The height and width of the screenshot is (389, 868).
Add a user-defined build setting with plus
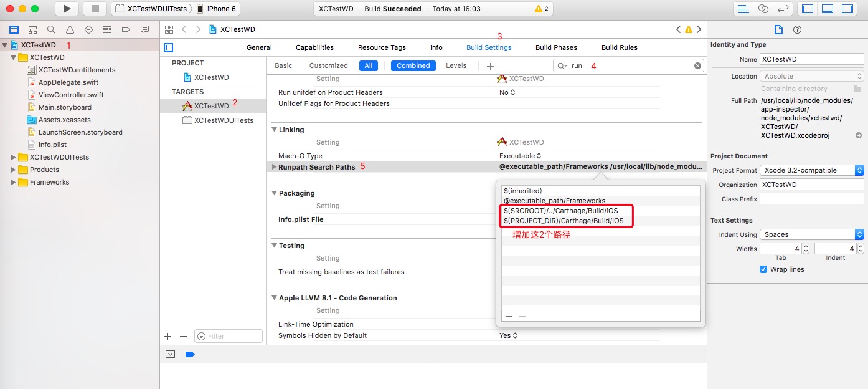pyautogui.click(x=490, y=65)
